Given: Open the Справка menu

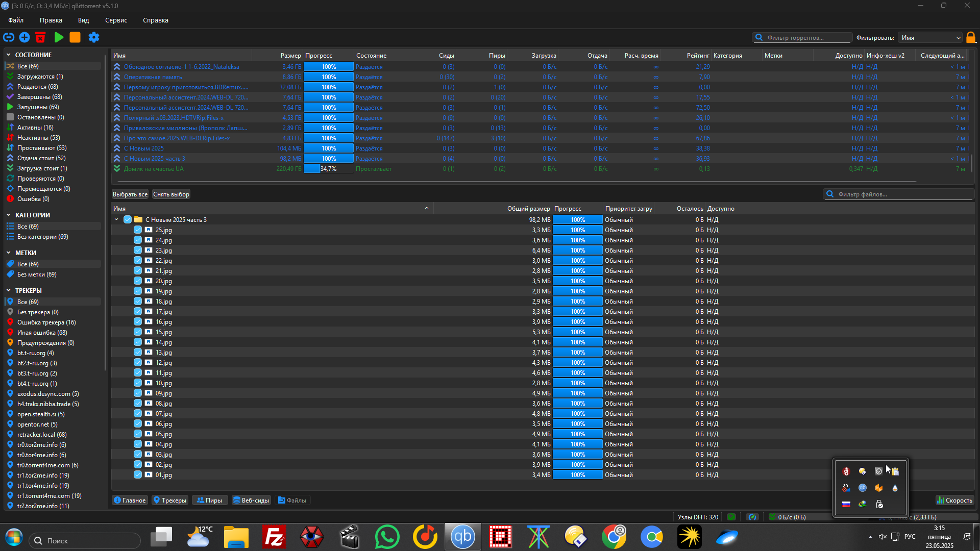Looking at the screenshot, I should [156, 20].
